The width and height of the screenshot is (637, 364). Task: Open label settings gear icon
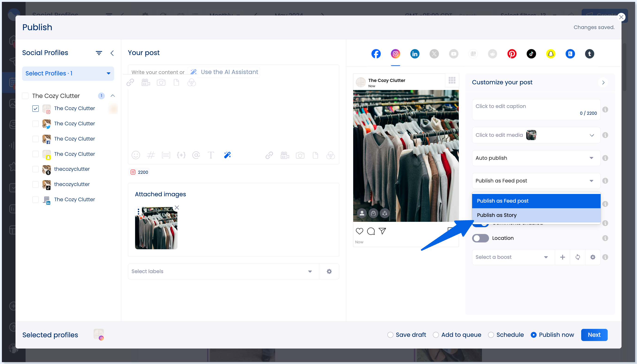(x=329, y=271)
